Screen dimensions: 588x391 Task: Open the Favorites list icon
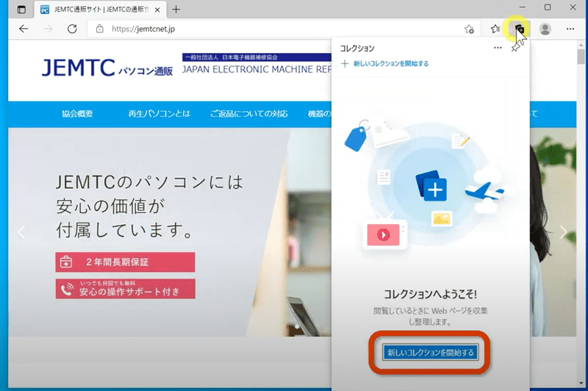pyautogui.click(x=495, y=29)
